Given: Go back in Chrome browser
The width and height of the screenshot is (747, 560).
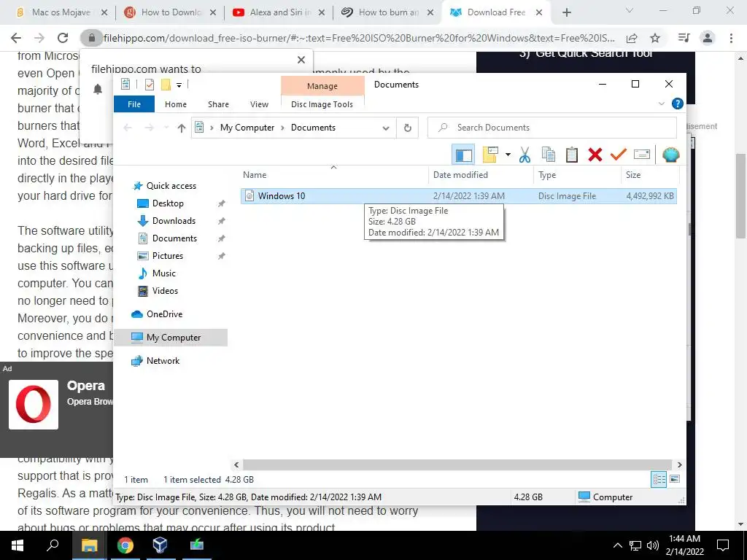Looking at the screenshot, I should (16, 38).
